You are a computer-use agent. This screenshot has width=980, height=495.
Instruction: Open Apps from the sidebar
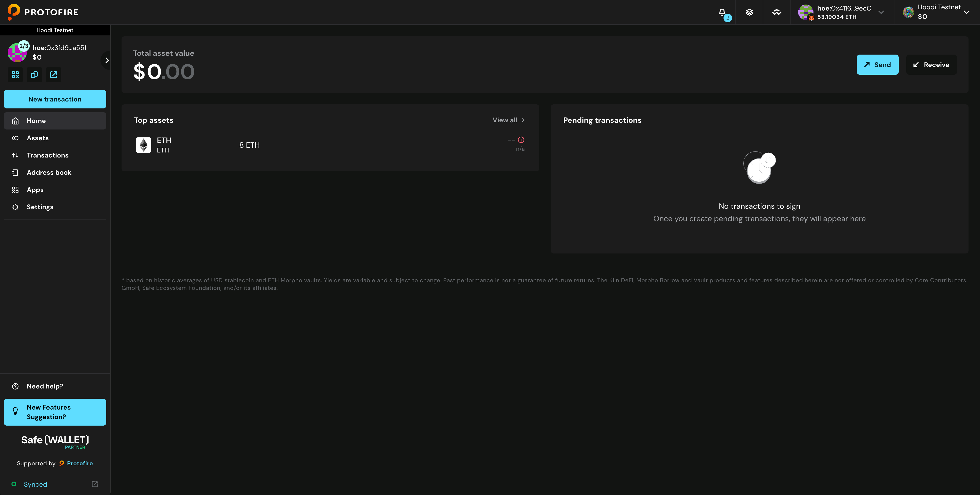pos(35,190)
